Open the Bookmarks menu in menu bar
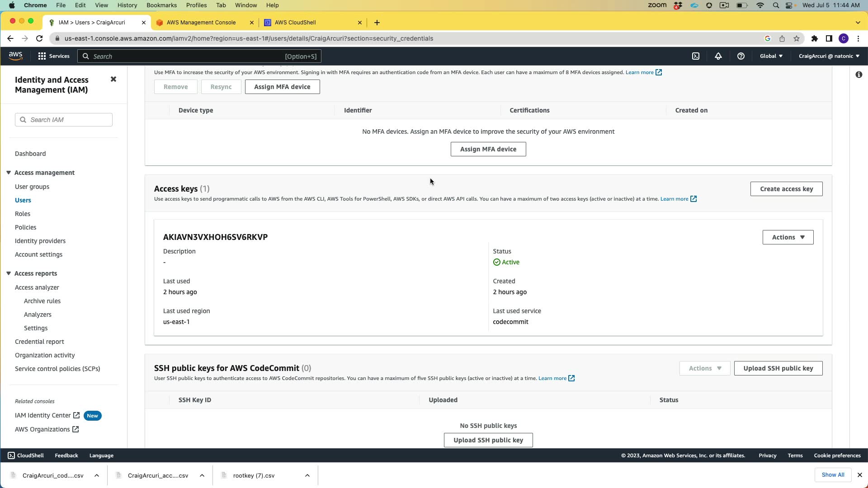 click(x=161, y=5)
